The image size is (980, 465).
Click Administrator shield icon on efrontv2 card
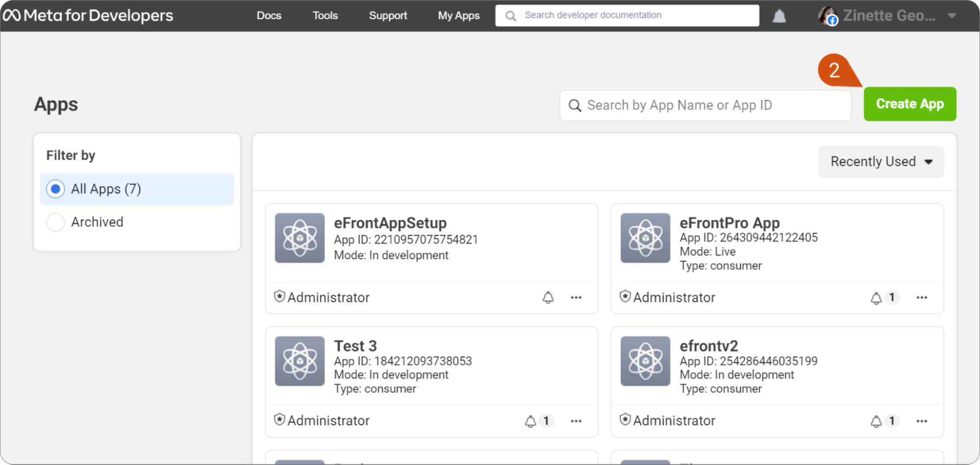[625, 419]
